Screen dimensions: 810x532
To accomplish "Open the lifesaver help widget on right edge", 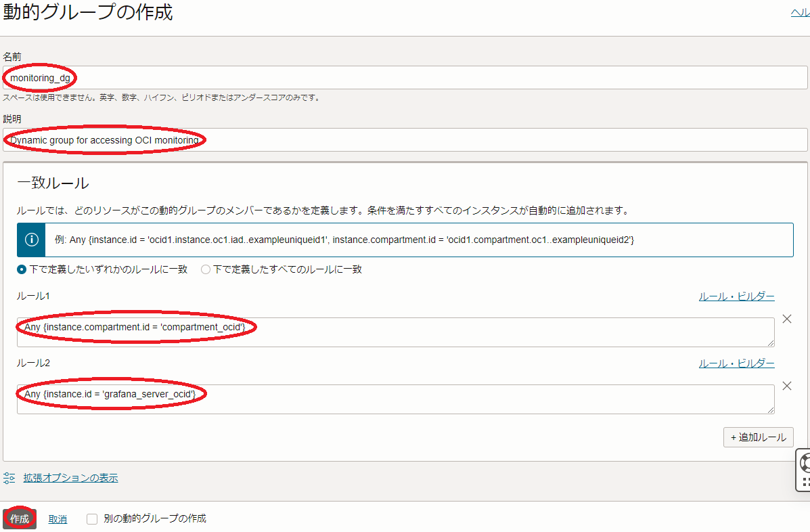I will 805,462.
